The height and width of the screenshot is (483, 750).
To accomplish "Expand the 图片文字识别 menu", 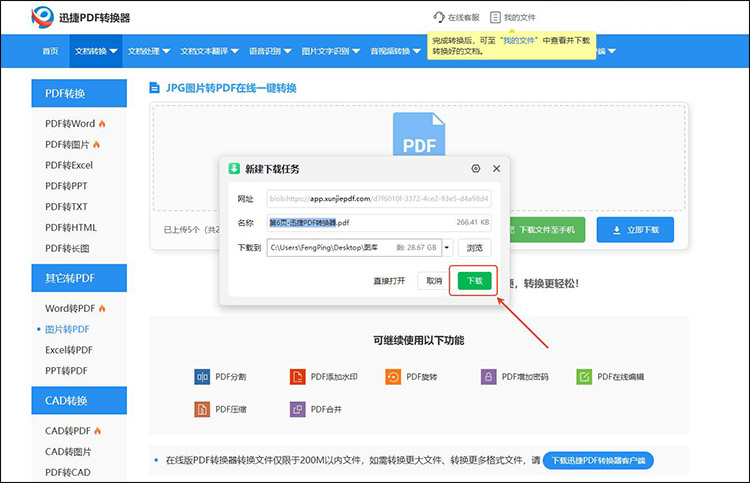I will click(331, 51).
